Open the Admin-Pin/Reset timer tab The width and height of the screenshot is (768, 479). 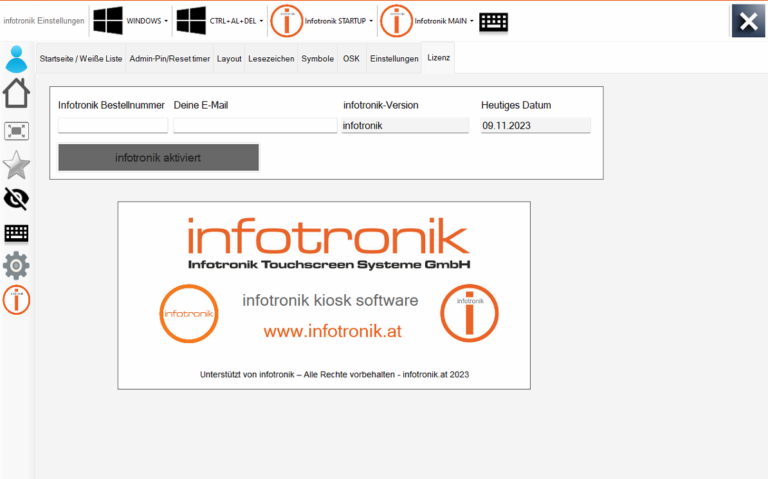click(x=169, y=59)
